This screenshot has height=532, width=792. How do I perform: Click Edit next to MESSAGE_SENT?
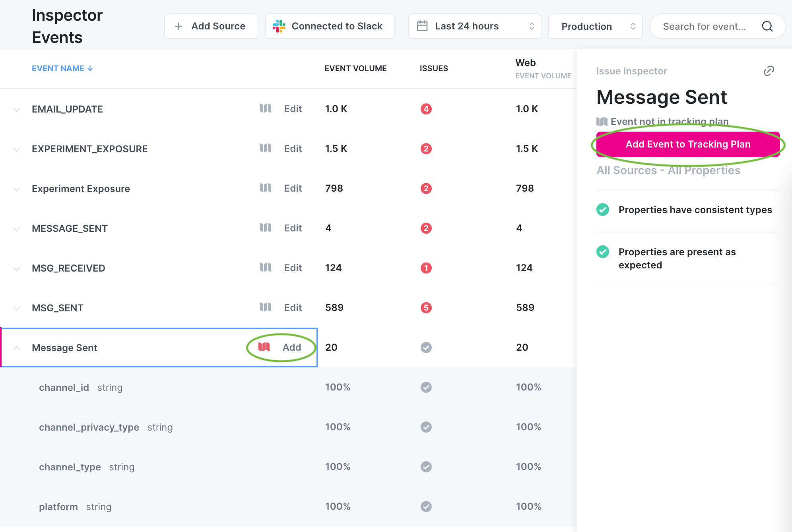point(293,228)
